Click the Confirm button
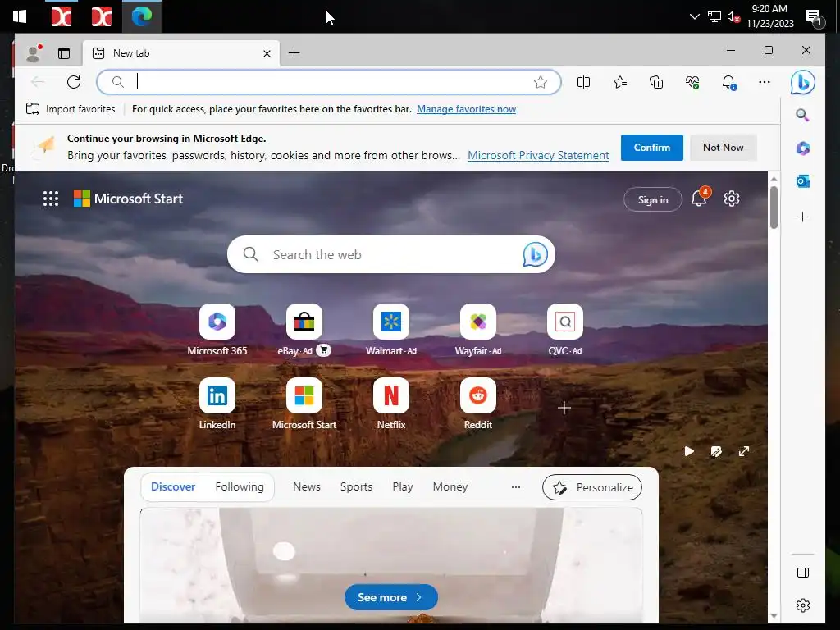 [x=651, y=148]
